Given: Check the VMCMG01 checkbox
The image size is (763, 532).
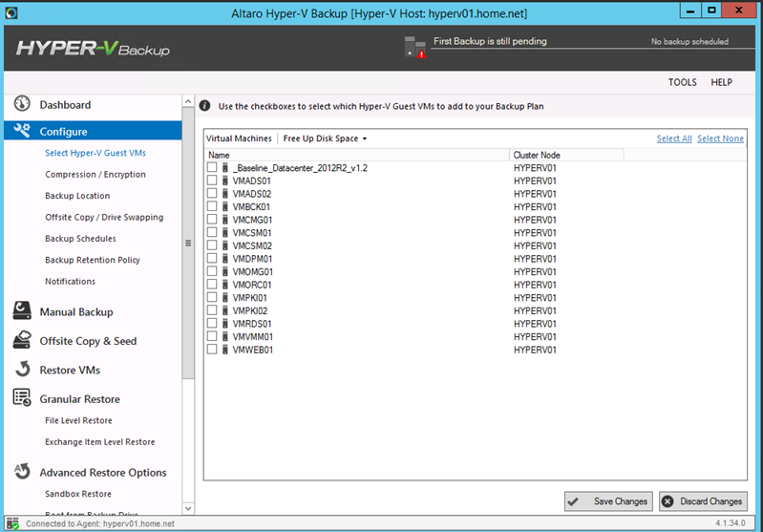Looking at the screenshot, I should click(x=212, y=219).
